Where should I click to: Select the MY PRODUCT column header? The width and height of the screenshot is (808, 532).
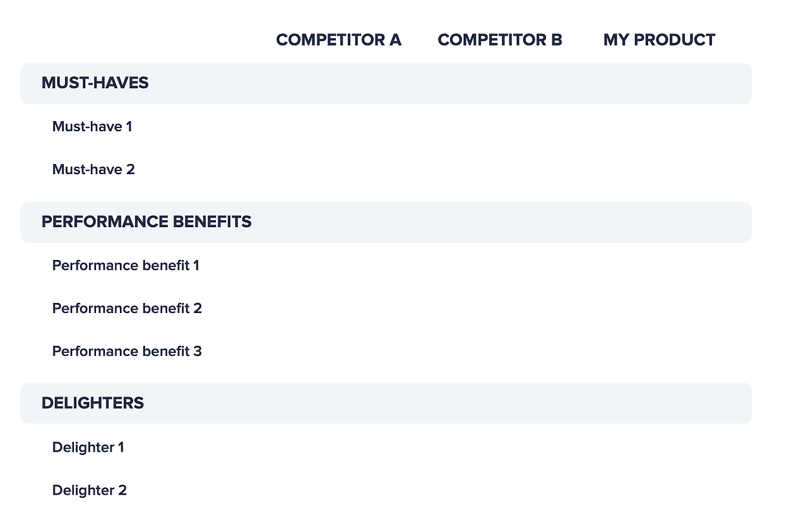[659, 40]
